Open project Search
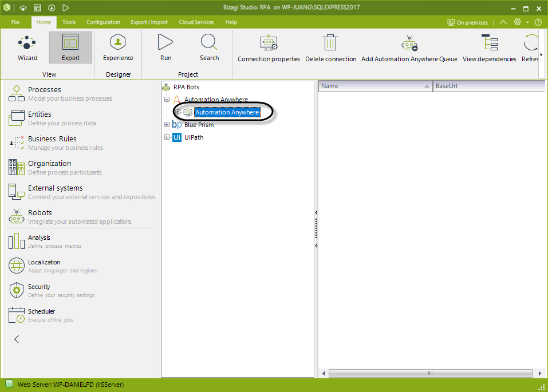Image resolution: width=548 pixels, height=392 pixels. pos(209,48)
